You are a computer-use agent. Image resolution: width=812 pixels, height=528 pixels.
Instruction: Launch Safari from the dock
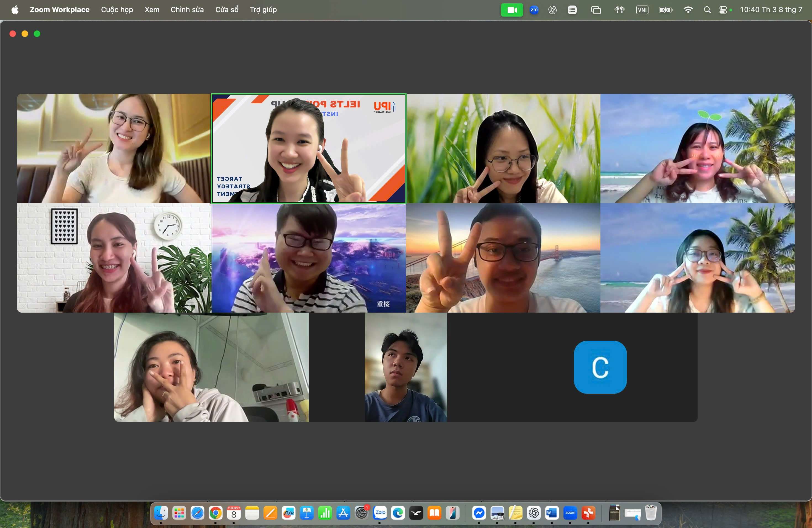(x=197, y=513)
